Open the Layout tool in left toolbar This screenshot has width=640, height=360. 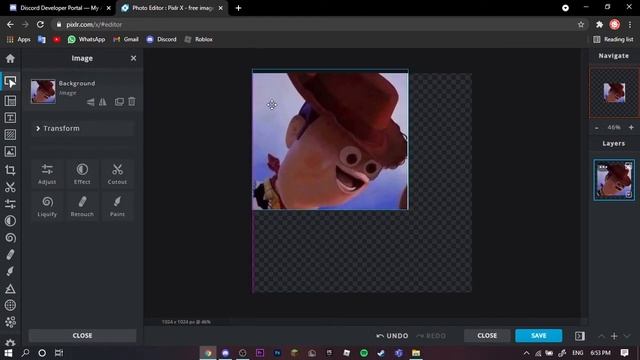(10, 100)
